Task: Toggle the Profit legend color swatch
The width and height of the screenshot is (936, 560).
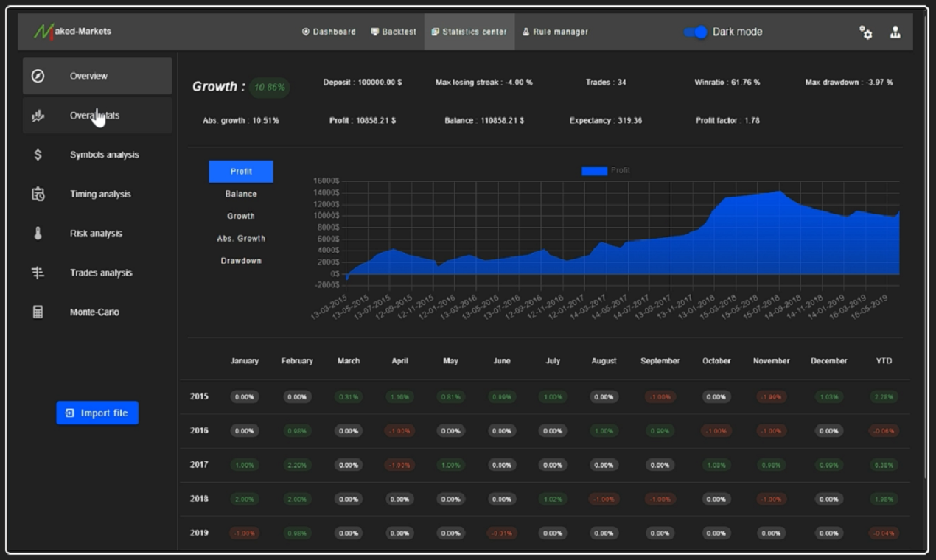Action: coord(594,171)
